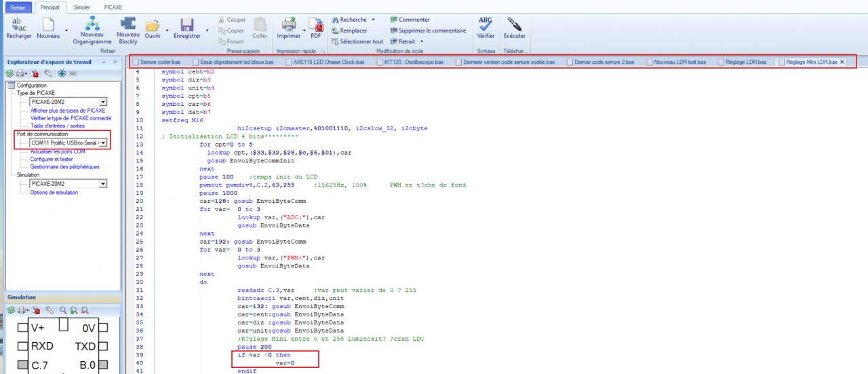Click the explorer panel expand-all plus icon
The width and height of the screenshot is (868, 374).
(62, 73)
